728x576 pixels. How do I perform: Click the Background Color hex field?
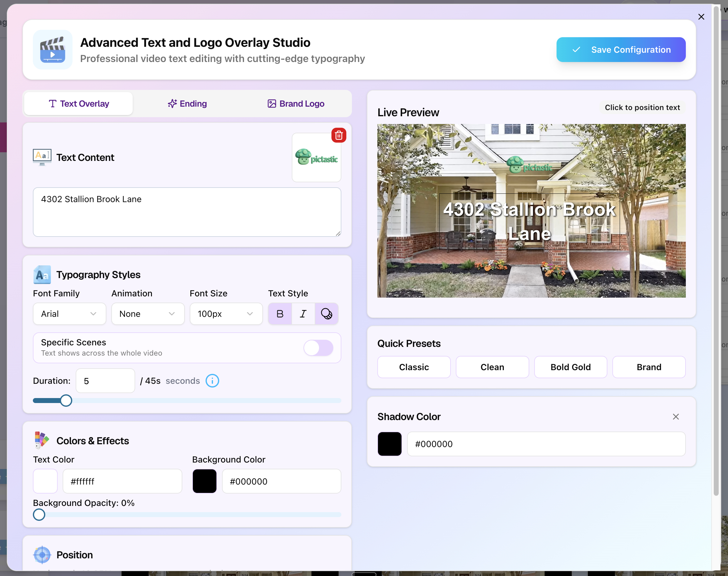(x=282, y=481)
